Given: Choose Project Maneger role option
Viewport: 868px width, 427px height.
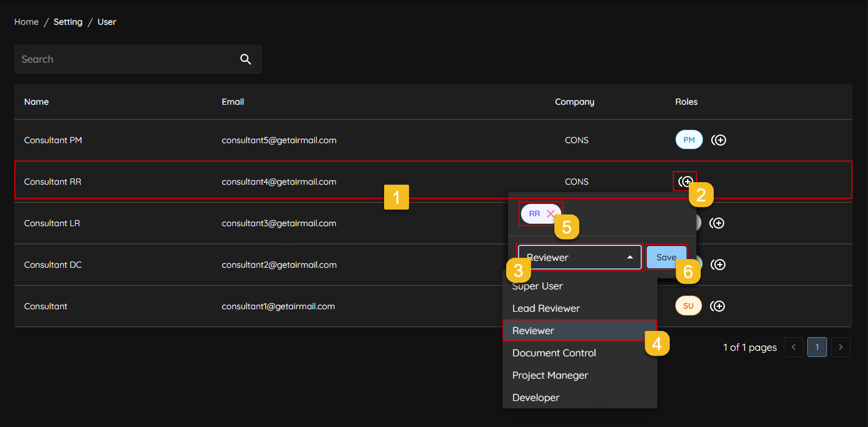Looking at the screenshot, I should (x=550, y=376).
